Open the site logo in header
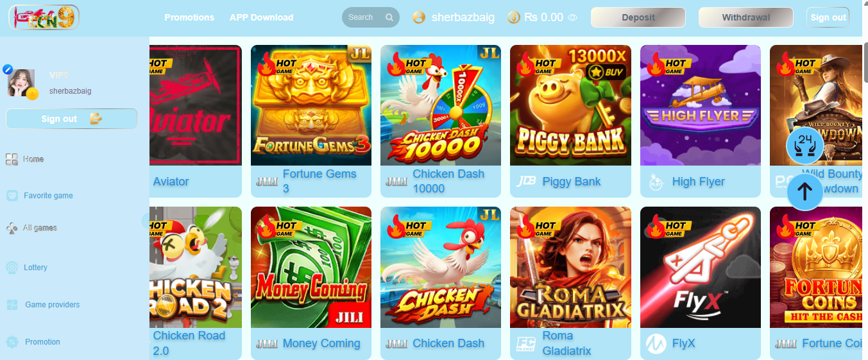The width and height of the screenshot is (868, 360). [44, 18]
